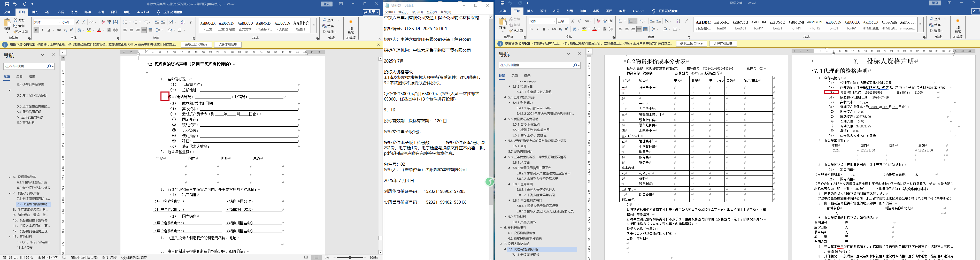The height and width of the screenshot is (260, 980).
Task: Switch to read mode view in 招标 Word status bar
Action: [306, 257]
